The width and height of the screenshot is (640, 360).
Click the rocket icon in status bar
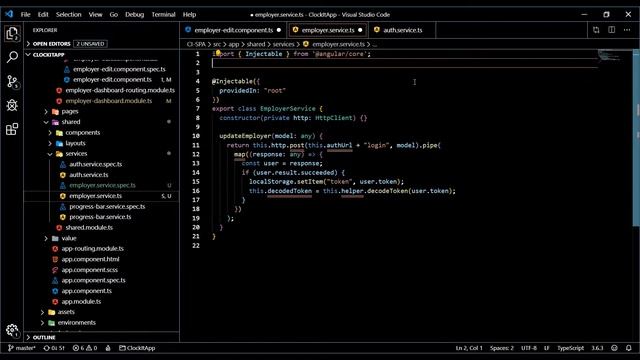click(108, 348)
